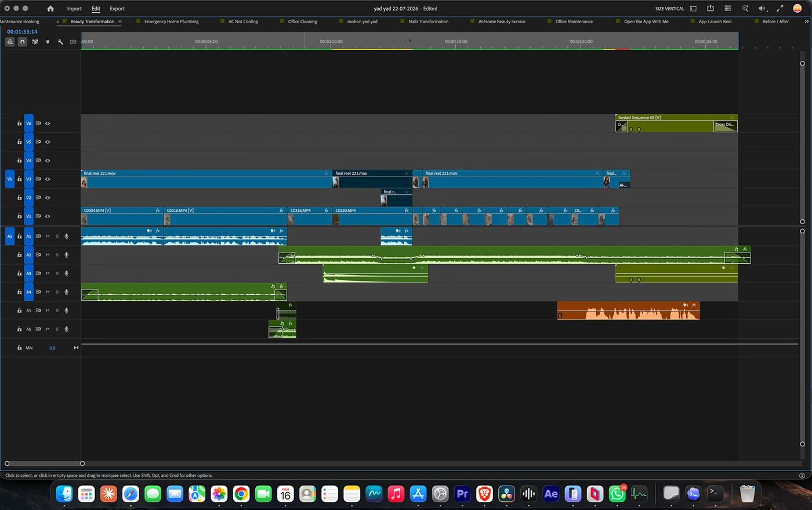812x510 pixels.
Task: Solo audio track A5
Action: tap(57, 310)
